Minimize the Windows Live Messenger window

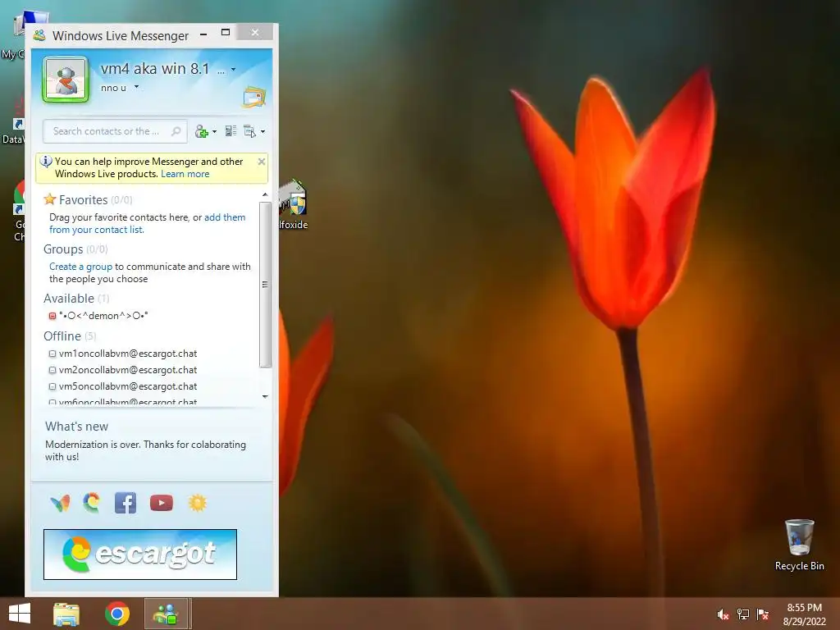(x=203, y=33)
